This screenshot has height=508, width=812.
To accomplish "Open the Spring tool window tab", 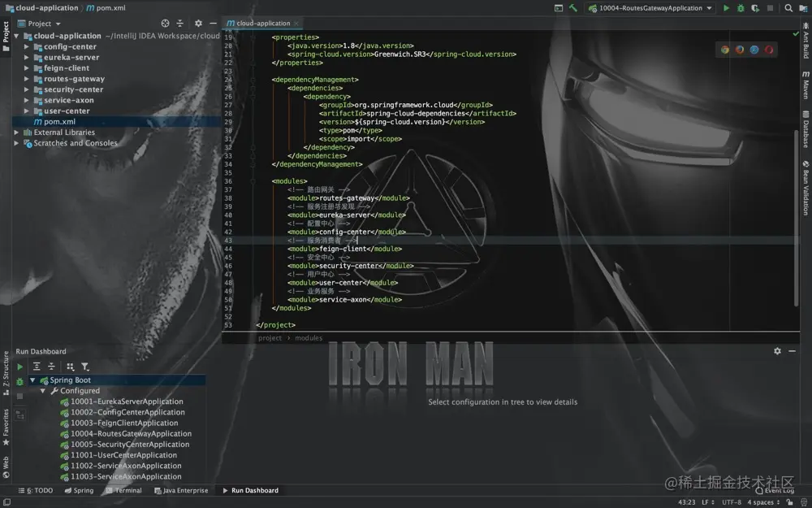I will pos(80,490).
